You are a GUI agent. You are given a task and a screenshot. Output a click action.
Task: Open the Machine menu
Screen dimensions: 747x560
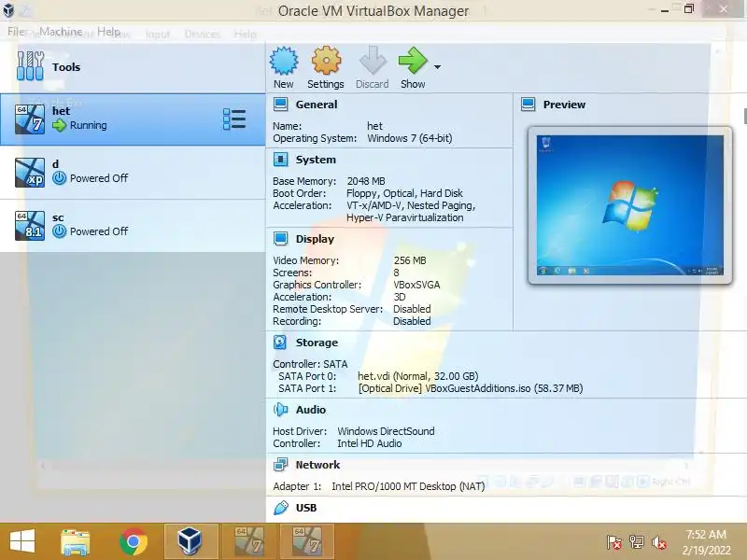pyautogui.click(x=61, y=32)
